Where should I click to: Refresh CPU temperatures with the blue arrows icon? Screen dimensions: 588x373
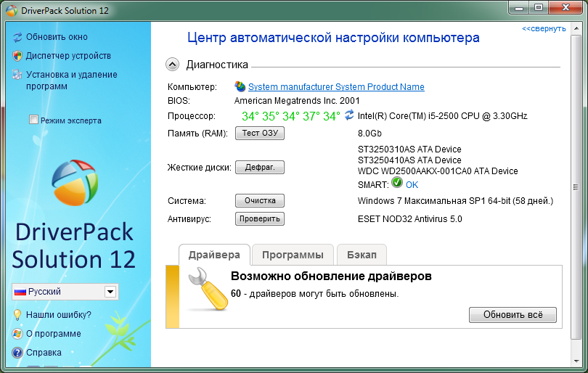[x=349, y=115]
